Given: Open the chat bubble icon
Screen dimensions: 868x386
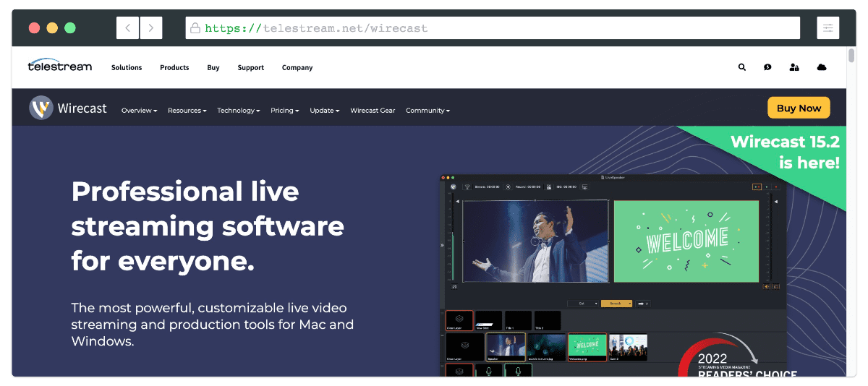Looking at the screenshot, I should (767, 67).
